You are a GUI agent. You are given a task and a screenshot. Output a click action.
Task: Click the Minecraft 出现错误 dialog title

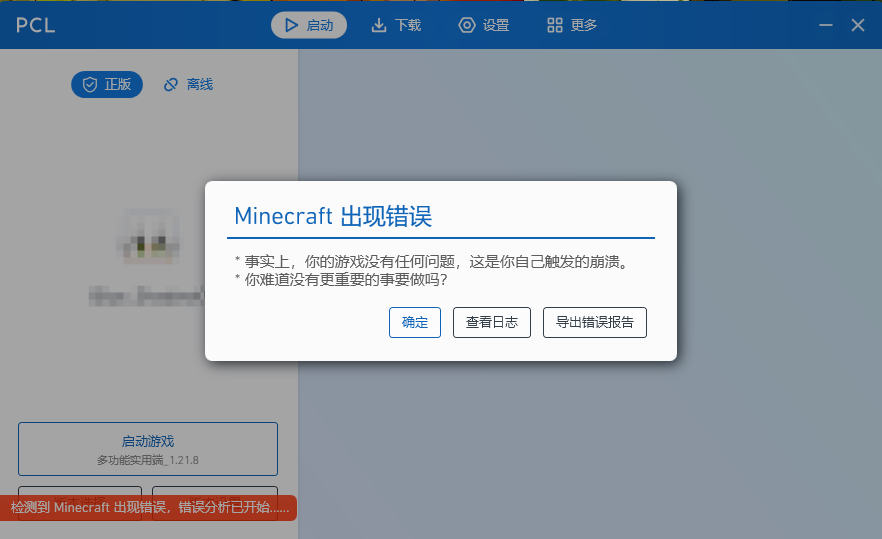(333, 217)
